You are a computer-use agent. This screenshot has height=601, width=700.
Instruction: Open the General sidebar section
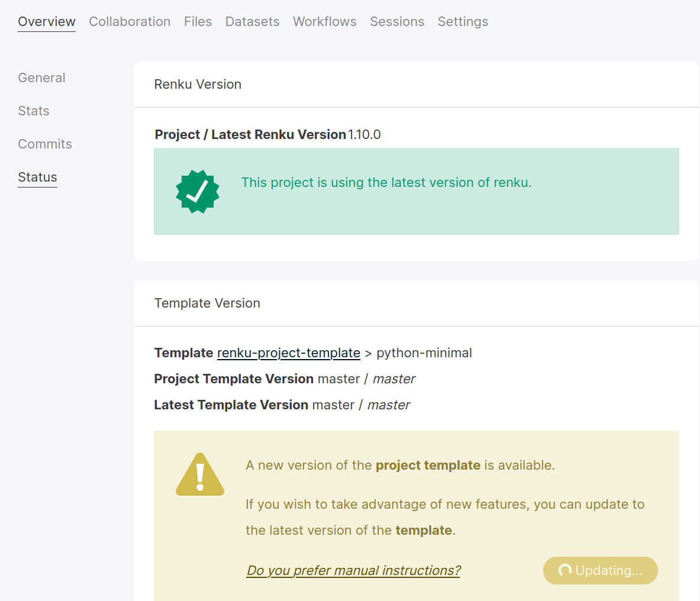pyautogui.click(x=41, y=77)
